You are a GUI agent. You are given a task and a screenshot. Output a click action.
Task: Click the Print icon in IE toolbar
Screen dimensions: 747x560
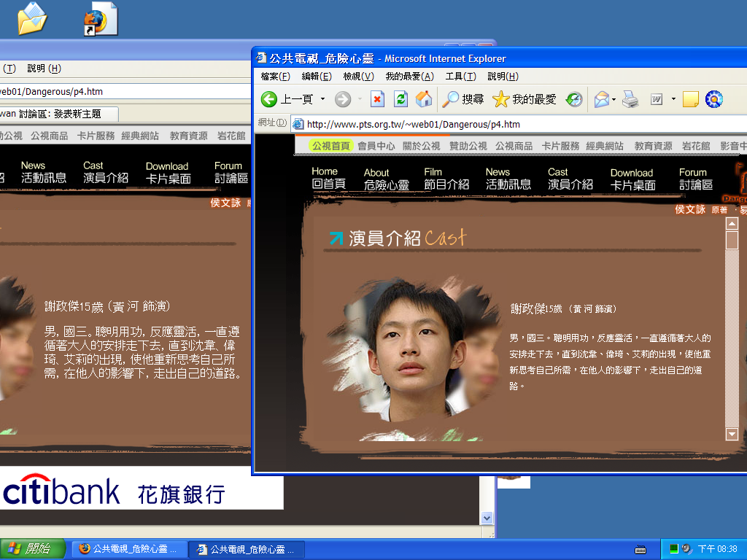coord(630,99)
